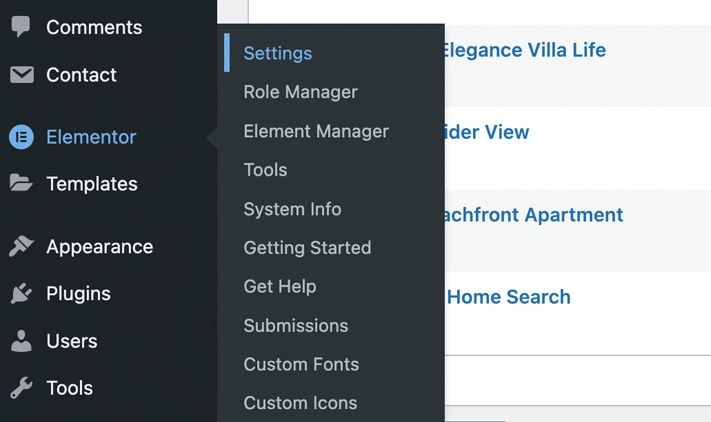Viewport: 711px width, 422px height.
Task: Open Settings in Elementor submenu
Action: tap(278, 53)
